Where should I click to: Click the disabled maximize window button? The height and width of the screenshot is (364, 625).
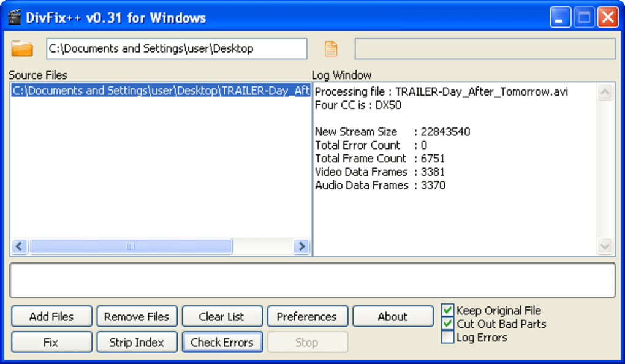pyautogui.click(x=584, y=18)
